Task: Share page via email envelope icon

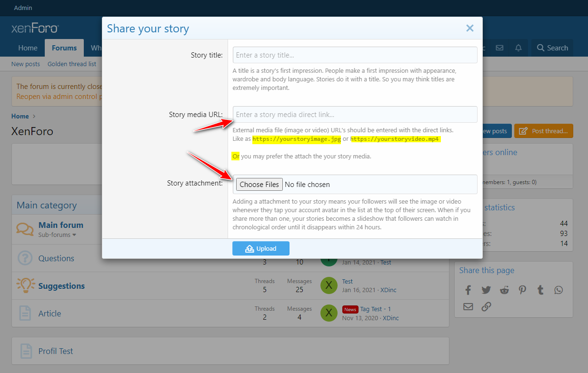Action: pyautogui.click(x=468, y=306)
